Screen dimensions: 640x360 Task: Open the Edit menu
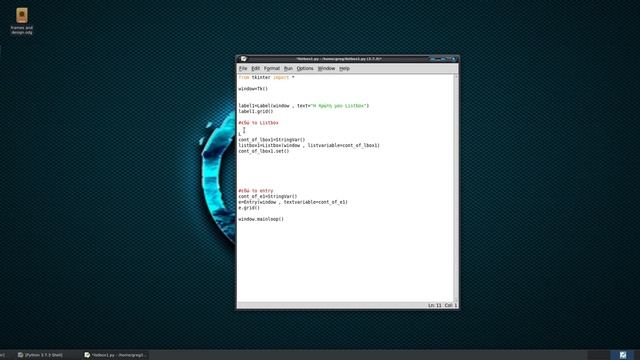point(256,69)
